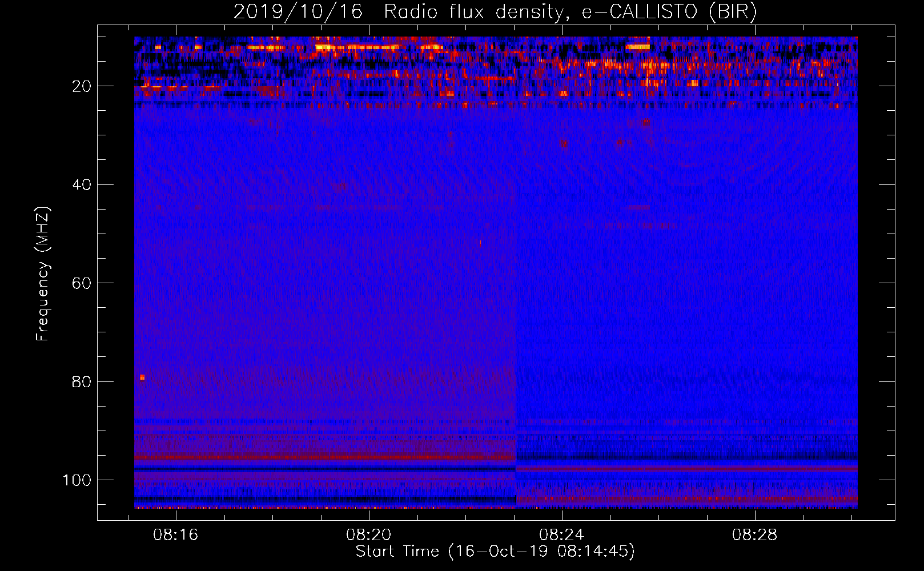Click the 20 frequency tick label
924x571 pixels.
[x=82, y=86]
